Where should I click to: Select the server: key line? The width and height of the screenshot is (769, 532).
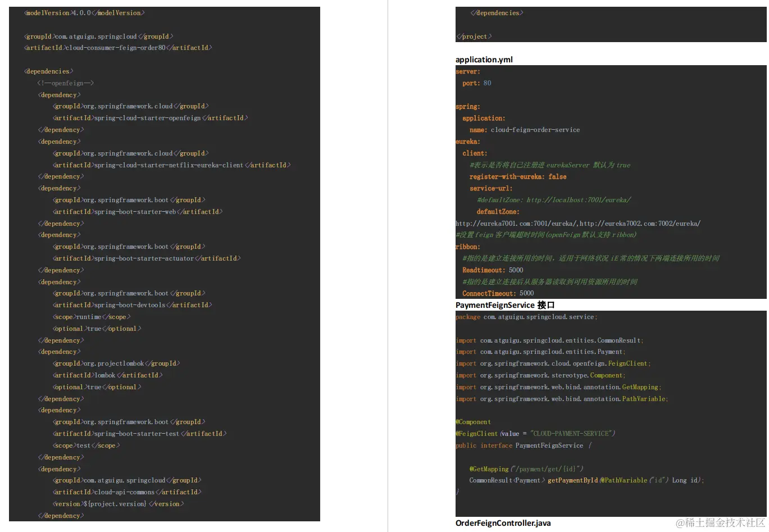pos(468,71)
